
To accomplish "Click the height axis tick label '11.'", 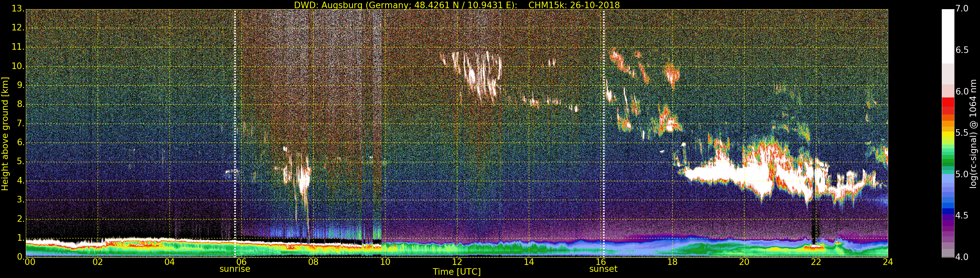I will (x=18, y=47).
